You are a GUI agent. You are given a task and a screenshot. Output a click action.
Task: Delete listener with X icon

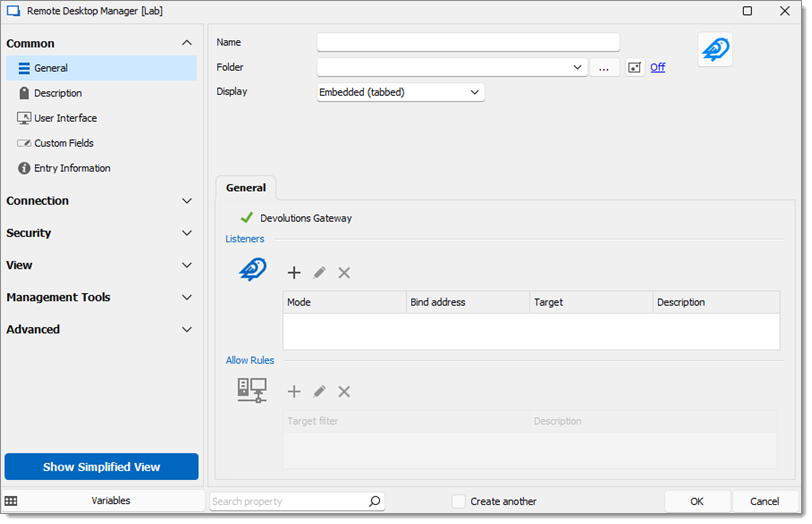point(344,272)
